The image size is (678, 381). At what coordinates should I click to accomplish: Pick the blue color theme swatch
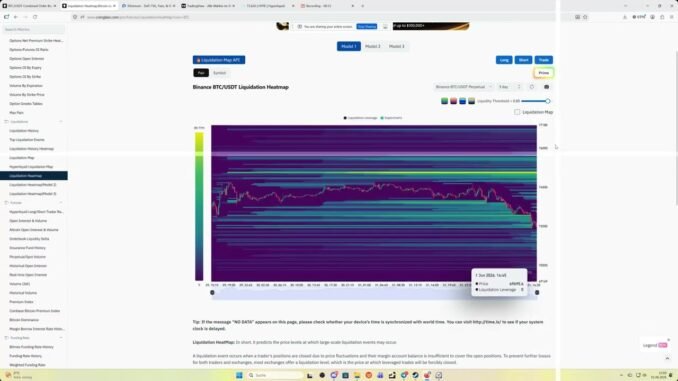pyautogui.click(x=462, y=101)
